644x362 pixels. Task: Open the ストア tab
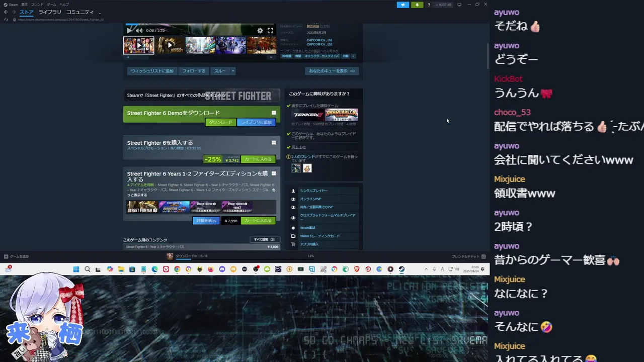27,12
